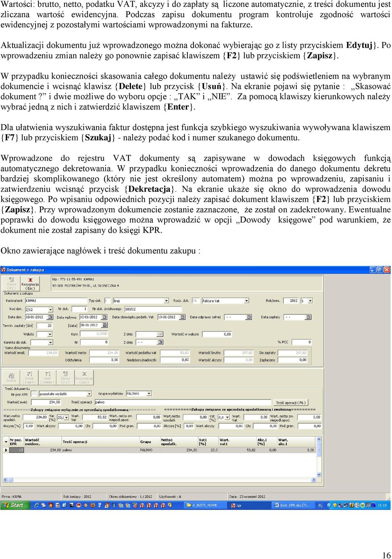Click the Treść operacji field containing paliwo
The height and width of the screenshot is (559, 392).
[183, 402]
